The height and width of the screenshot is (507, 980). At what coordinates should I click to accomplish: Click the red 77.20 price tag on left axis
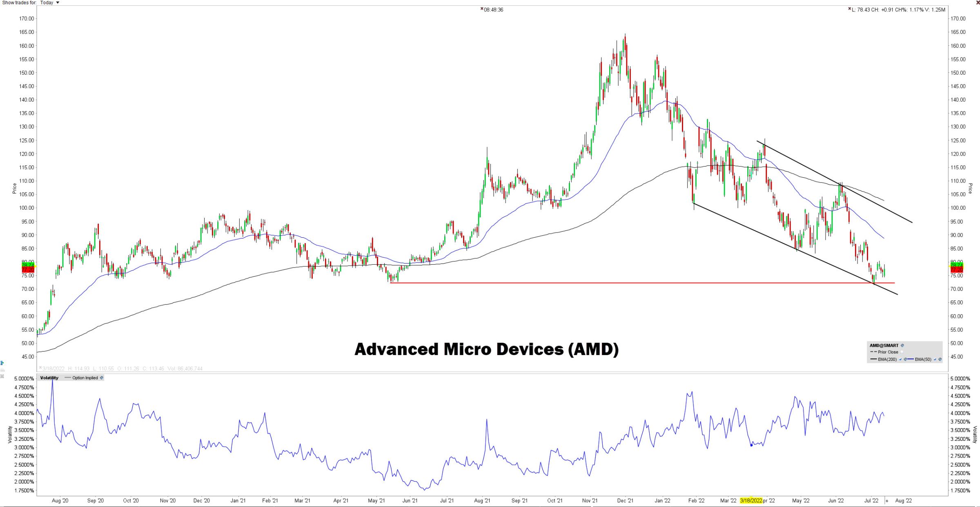pyautogui.click(x=28, y=270)
